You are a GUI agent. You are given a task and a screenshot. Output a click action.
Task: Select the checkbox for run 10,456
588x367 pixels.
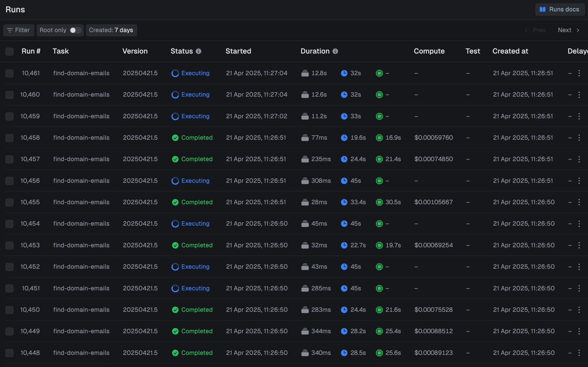click(9, 181)
